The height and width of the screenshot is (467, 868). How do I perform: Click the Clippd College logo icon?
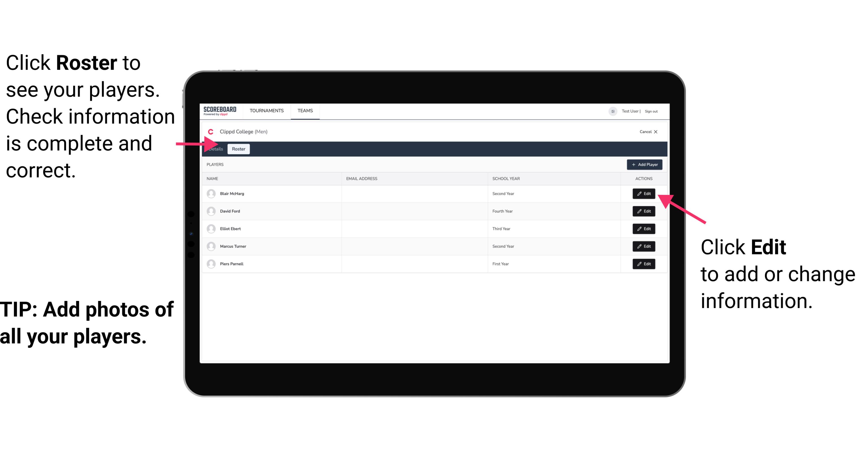click(x=210, y=131)
